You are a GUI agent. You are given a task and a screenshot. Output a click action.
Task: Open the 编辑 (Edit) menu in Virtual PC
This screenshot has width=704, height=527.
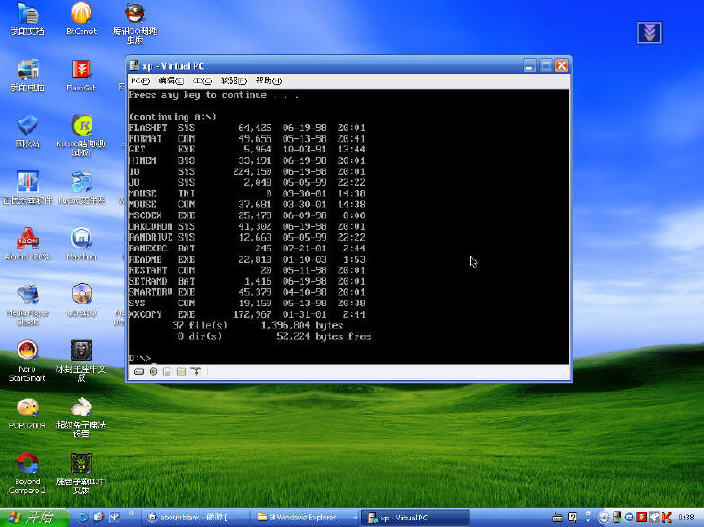click(x=171, y=81)
